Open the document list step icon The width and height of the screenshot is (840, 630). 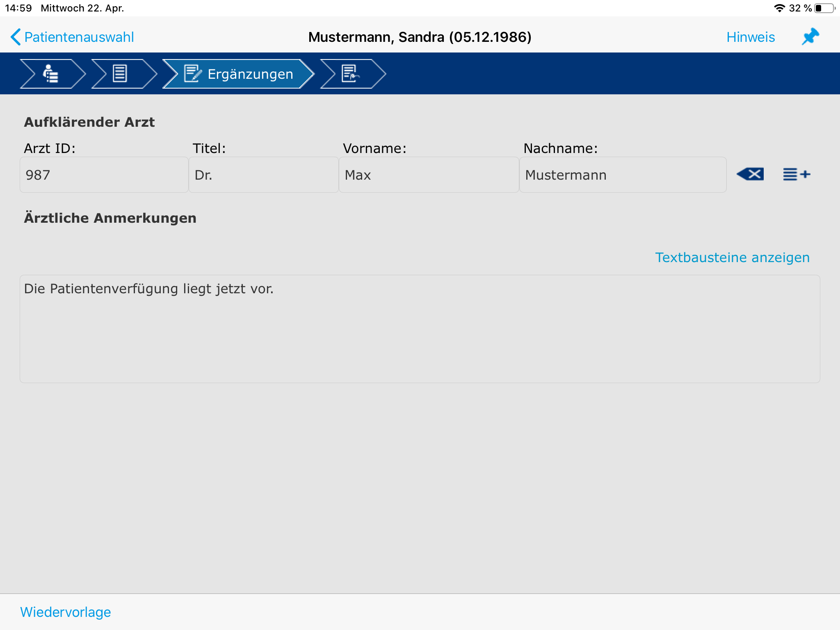(120, 74)
